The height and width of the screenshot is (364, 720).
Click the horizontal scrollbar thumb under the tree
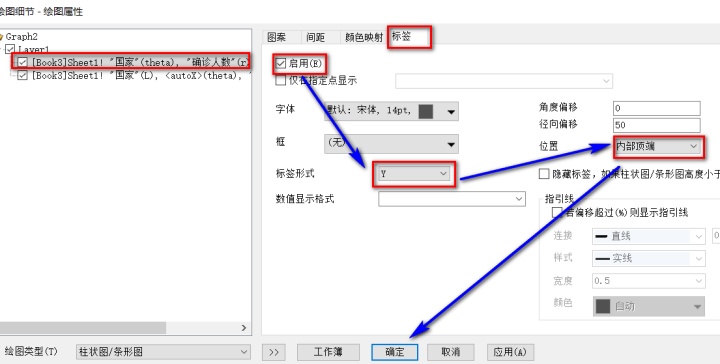[83, 328]
